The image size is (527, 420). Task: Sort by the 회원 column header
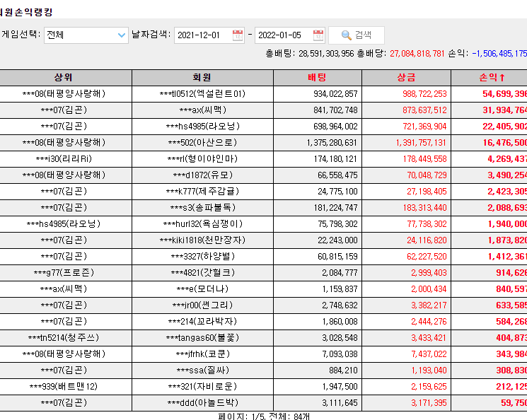point(202,78)
